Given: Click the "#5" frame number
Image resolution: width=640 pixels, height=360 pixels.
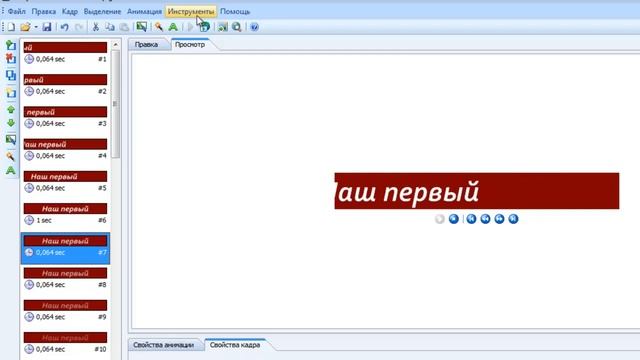Looking at the screenshot, I should click(x=102, y=188).
